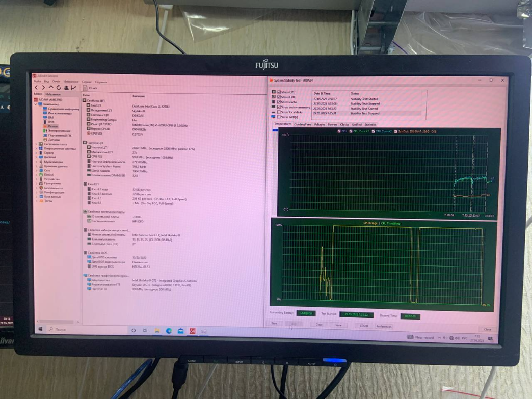Screen dimensions: 532x399
Task: Collapse the Компьютер tree node
Action: click(x=37, y=104)
